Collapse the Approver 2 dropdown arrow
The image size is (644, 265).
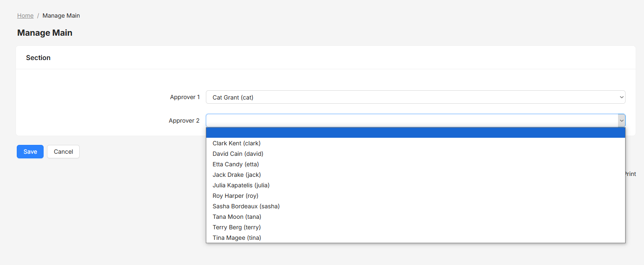pyautogui.click(x=621, y=121)
